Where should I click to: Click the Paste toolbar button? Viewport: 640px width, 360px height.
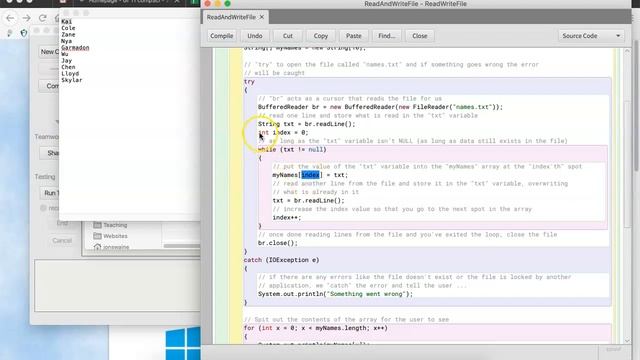point(353,36)
